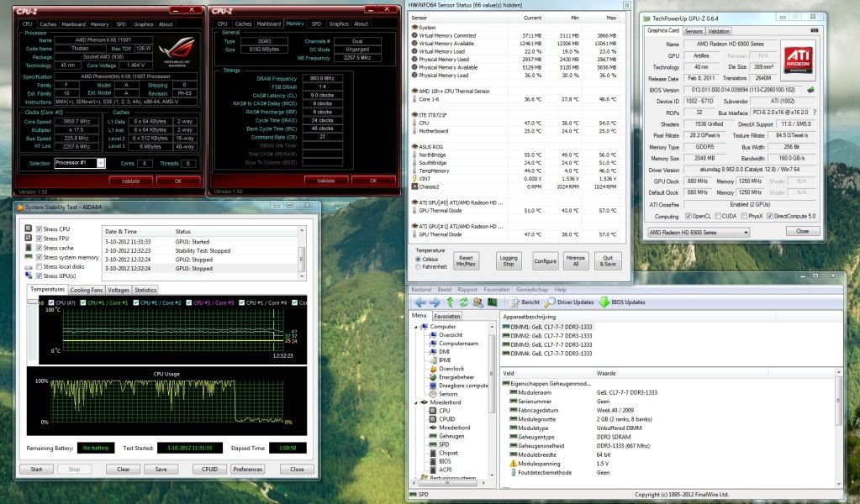The image size is (860, 504).
Task: Click the ATI Radeon logo in GPU-Z
Action: click(x=798, y=60)
